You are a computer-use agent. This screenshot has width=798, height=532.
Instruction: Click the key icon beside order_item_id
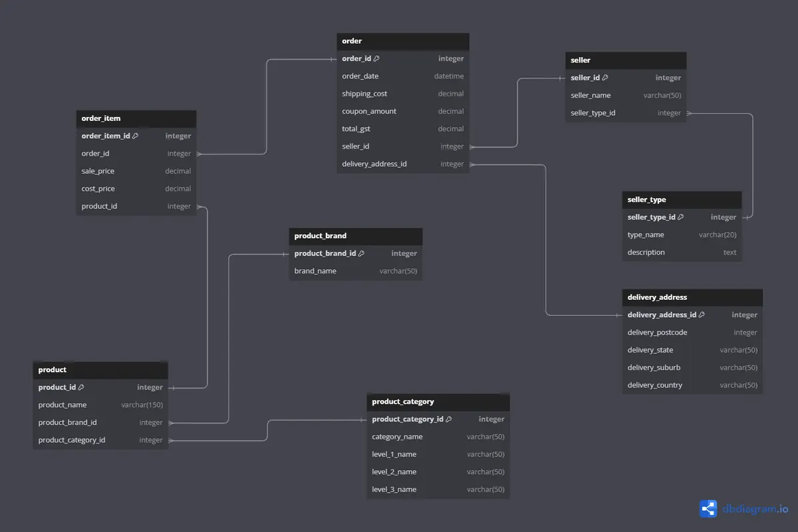[x=136, y=136]
